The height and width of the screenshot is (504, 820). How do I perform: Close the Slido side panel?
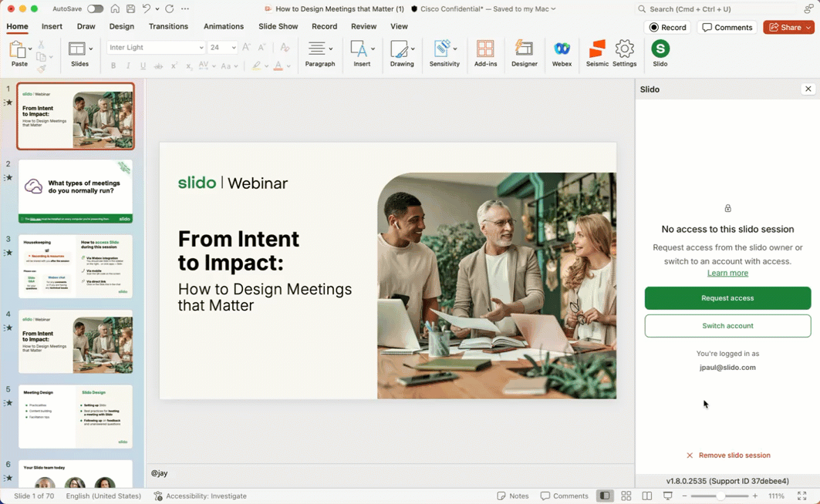(808, 89)
